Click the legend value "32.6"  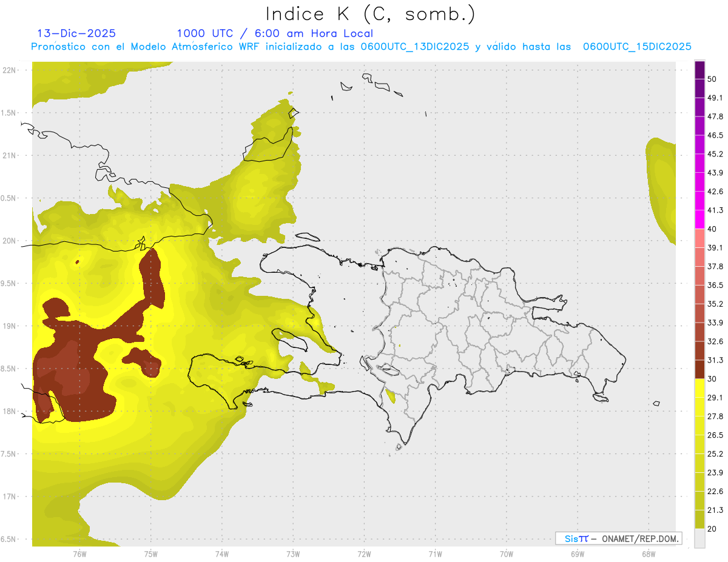[x=715, y=341]
